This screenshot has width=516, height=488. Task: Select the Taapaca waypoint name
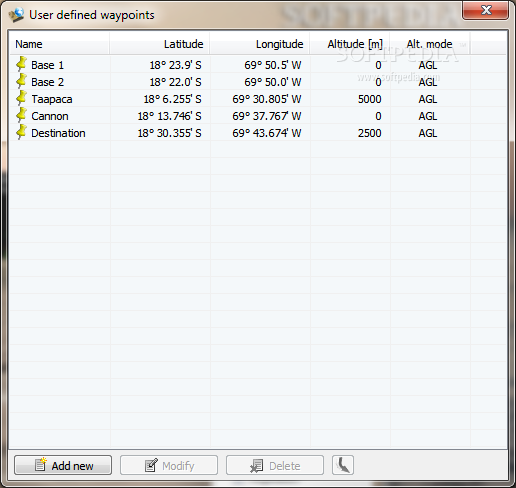[52, 99]
